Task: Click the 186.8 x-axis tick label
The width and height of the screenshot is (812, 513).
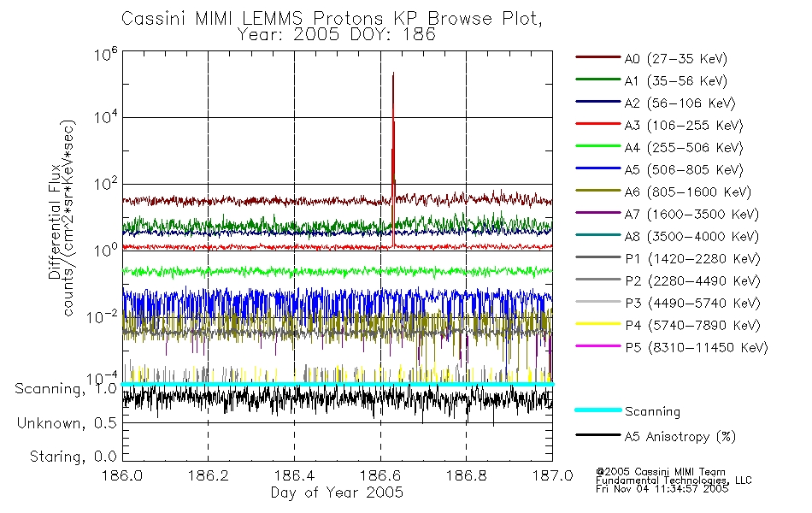Action: (x=466, y=475)
